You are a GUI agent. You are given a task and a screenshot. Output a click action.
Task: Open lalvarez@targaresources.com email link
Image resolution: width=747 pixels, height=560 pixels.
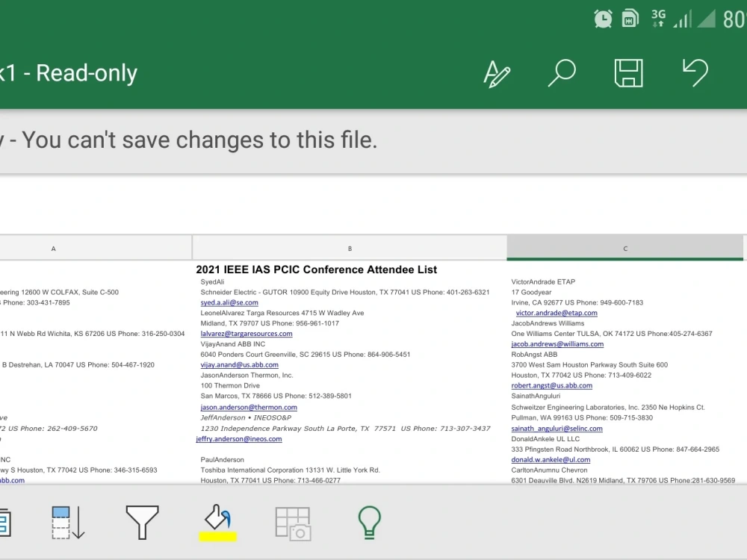point(247,333)
